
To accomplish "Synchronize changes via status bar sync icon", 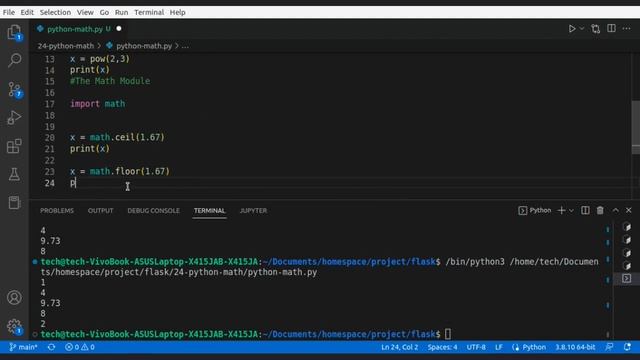I will pos(51,347).
